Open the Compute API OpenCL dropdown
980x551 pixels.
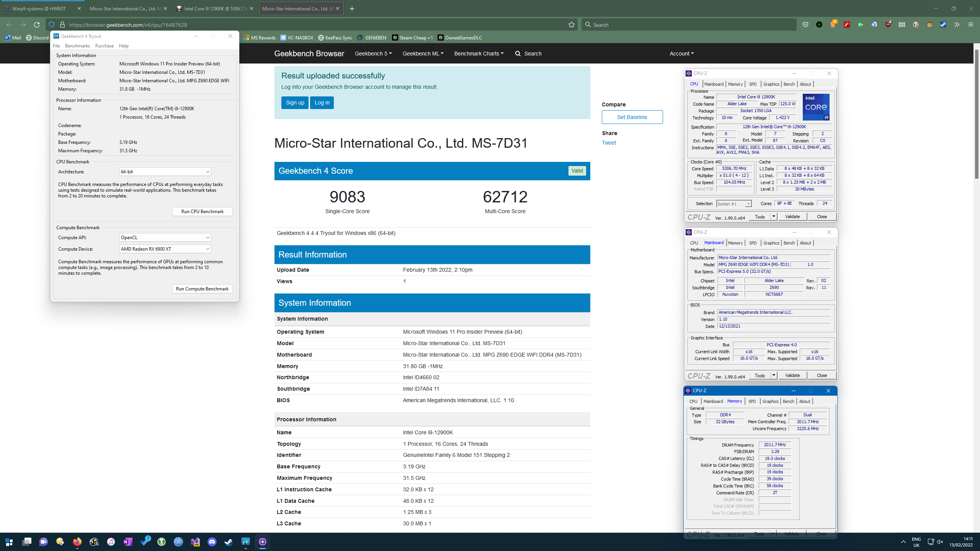click(165, 238)
